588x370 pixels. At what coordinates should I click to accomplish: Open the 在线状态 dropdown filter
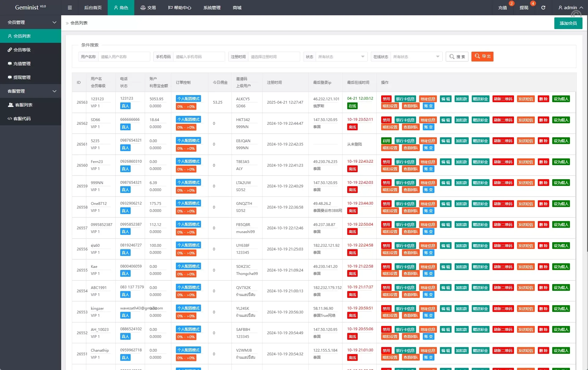coord(416,57)
